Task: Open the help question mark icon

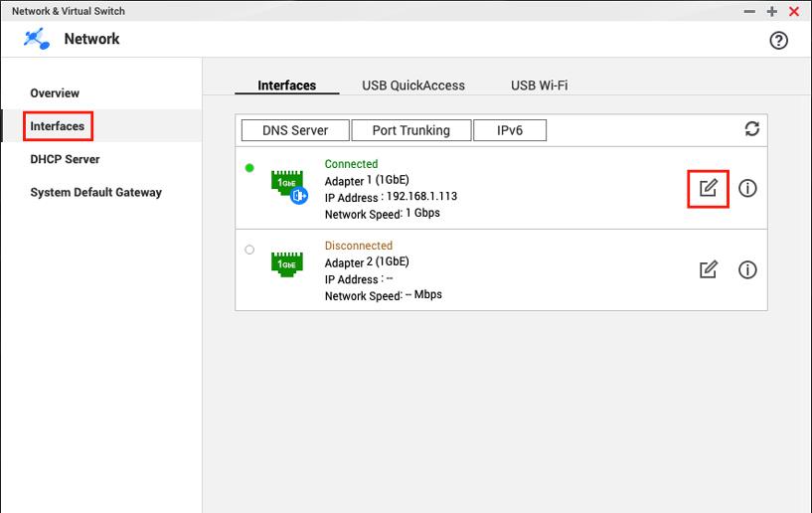Action: pos(778,40)
